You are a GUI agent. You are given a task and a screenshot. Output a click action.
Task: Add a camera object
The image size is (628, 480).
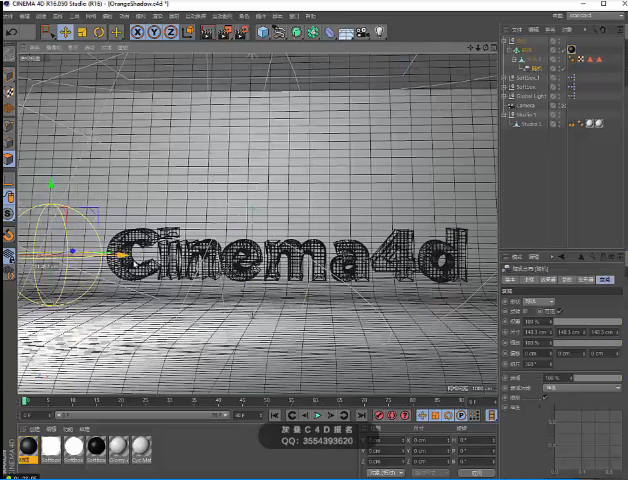tap(363, 32)
